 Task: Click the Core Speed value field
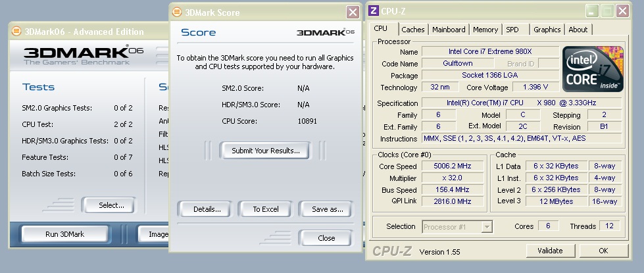453,166
